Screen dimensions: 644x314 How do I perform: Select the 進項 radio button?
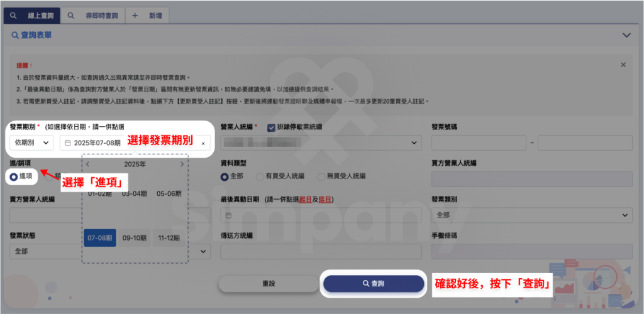(14, 176)
